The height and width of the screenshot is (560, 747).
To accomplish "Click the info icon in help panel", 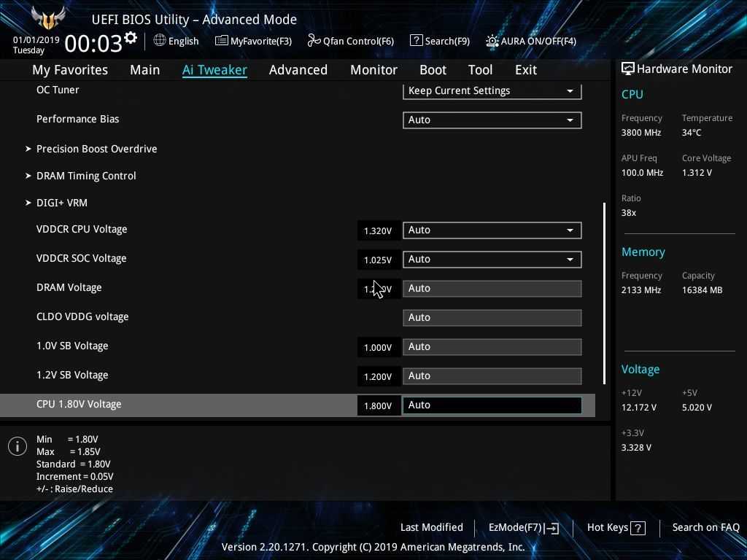I will 18,446.
